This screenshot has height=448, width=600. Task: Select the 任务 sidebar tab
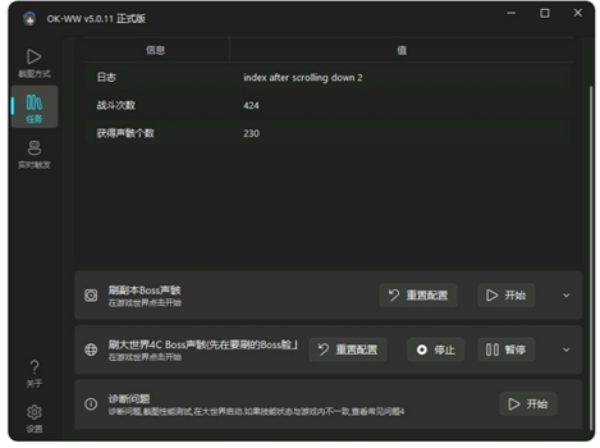[x=34, y=107]
